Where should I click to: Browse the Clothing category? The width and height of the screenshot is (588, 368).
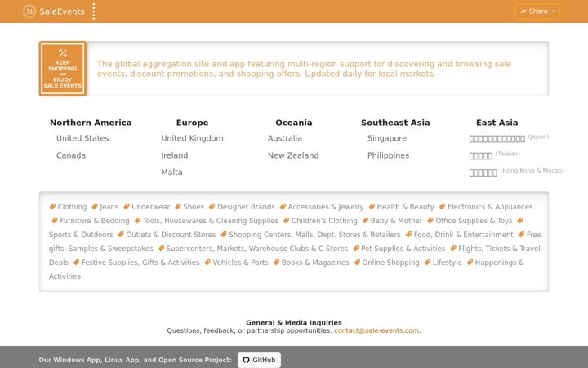coord(72,207)
